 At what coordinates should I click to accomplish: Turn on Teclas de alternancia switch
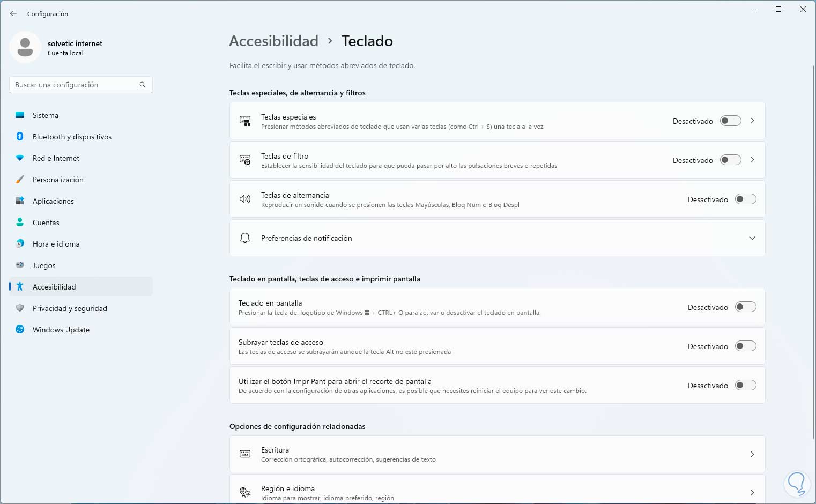[x=745, y=199]
